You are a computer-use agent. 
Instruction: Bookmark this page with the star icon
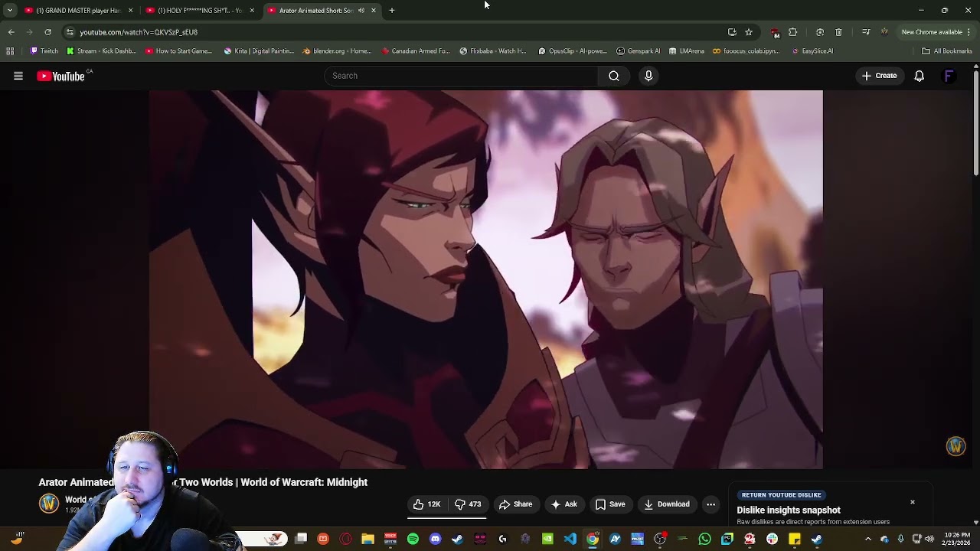pos(749,32)
